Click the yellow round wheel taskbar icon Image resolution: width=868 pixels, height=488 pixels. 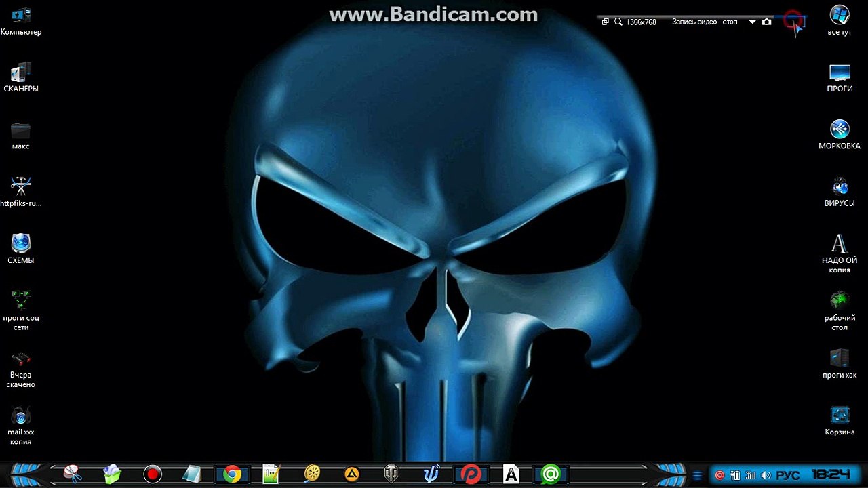coord(312,474)
